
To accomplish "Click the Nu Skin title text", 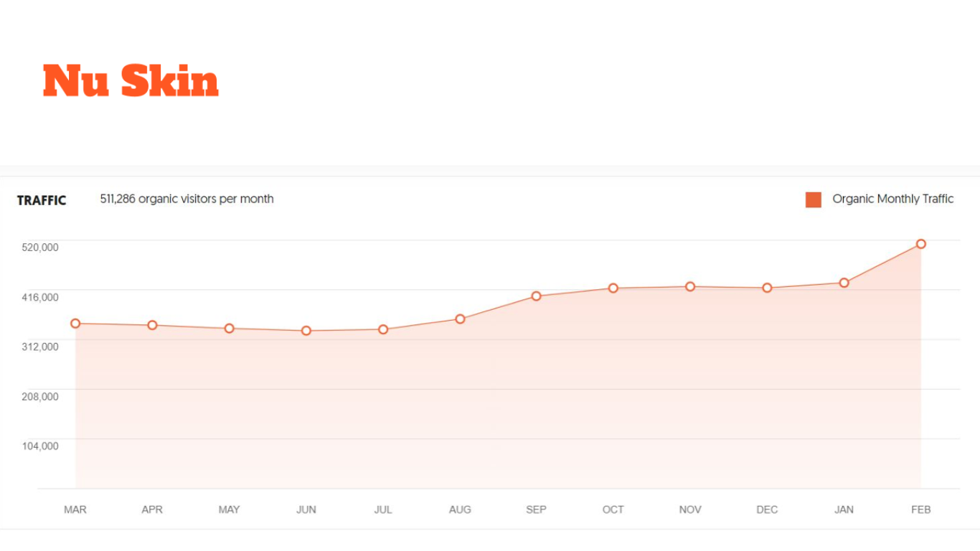I will pos(131,80).
